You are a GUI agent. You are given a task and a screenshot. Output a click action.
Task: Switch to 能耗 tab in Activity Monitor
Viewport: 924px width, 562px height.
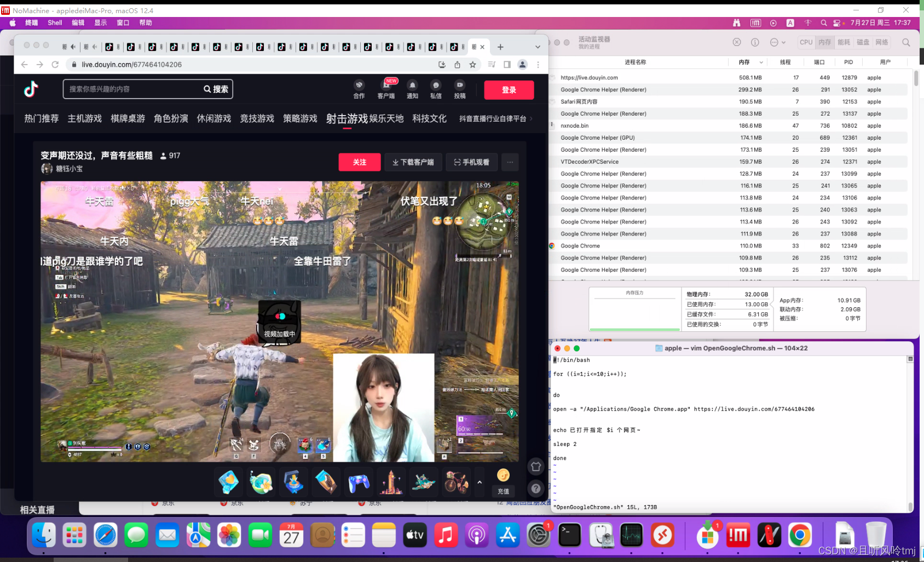(844, 42)
